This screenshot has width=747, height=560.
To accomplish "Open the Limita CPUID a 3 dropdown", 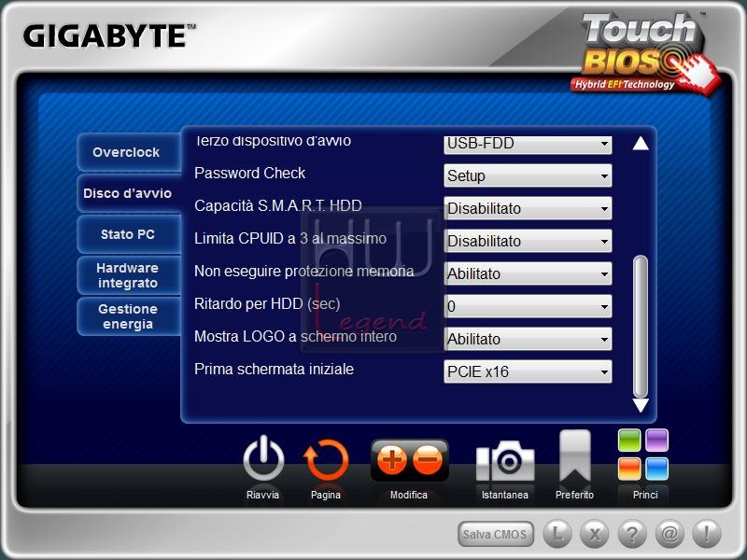I will (528, 241).
